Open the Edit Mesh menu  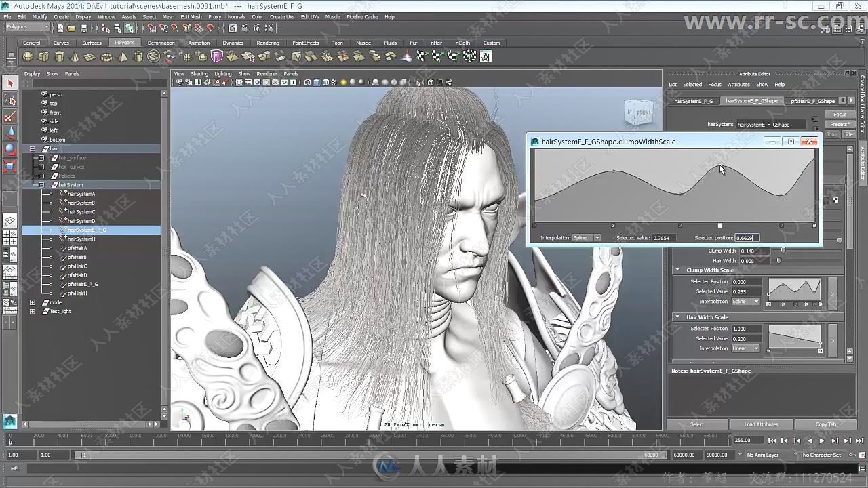(x=191, y=16)
